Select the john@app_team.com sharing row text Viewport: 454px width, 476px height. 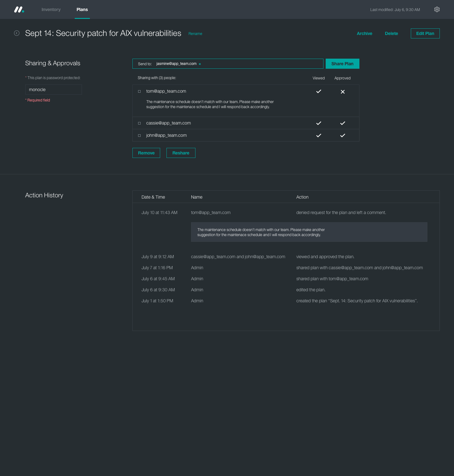click(166, 135)
